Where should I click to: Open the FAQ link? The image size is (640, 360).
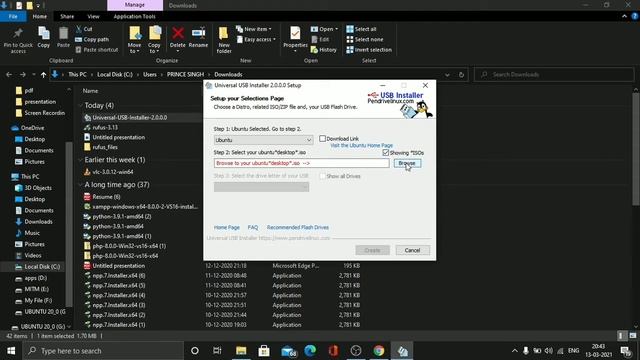point(253,227)
